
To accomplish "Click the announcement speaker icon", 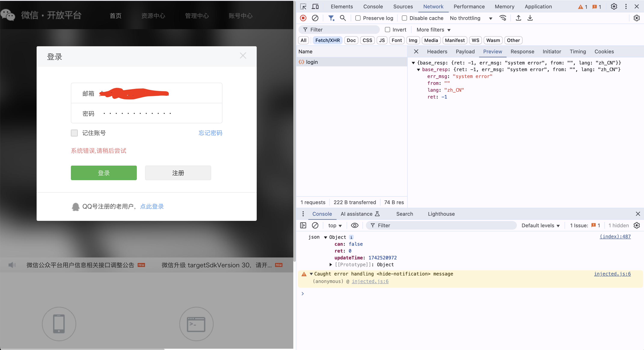I will coord(12,265).
